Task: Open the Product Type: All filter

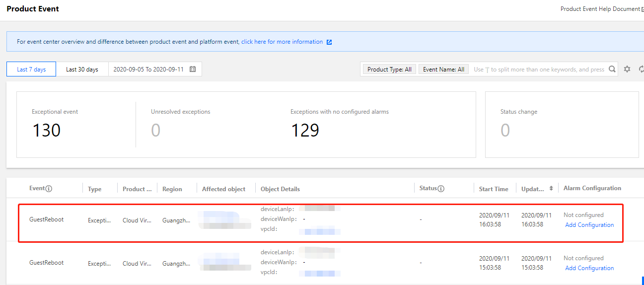Action: 390,70
